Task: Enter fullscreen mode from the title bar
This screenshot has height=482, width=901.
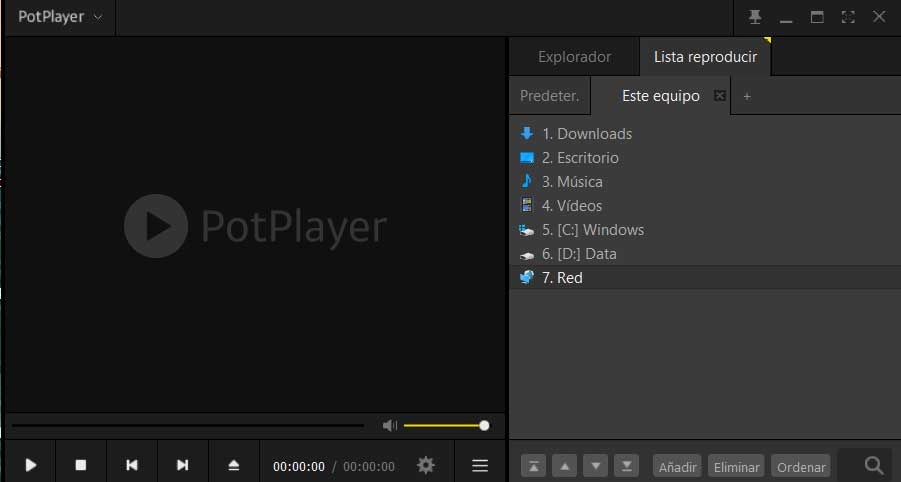Action: coord(848,17)
